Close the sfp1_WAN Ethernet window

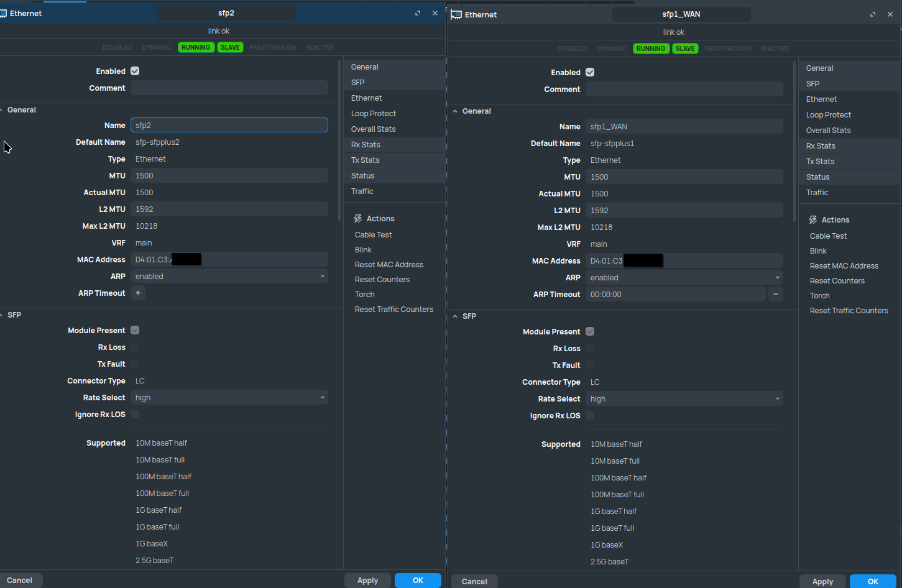[x=890, y=14]
